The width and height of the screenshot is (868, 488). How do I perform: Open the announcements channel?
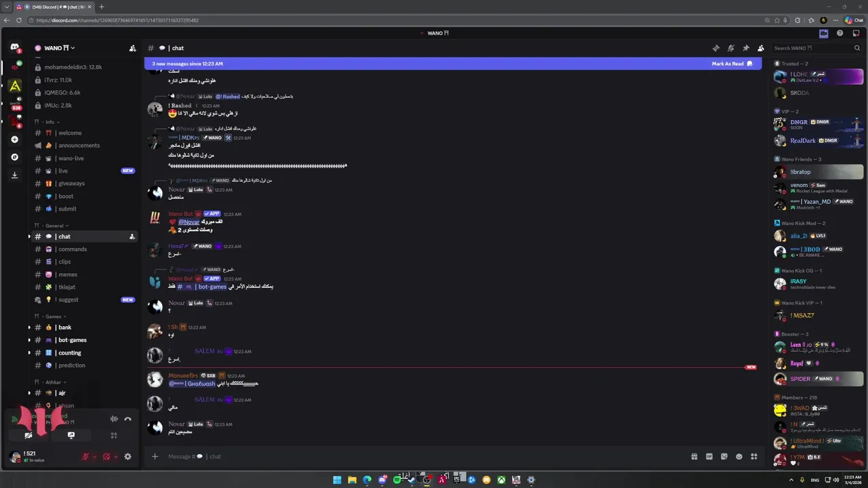coord(83,146)
